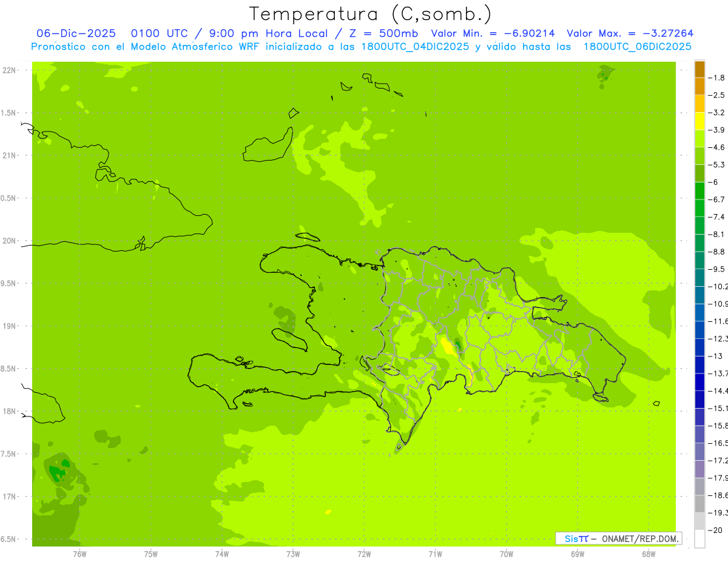Click the '76W' longitude label
728x562 pixels.
pos(79,554)
